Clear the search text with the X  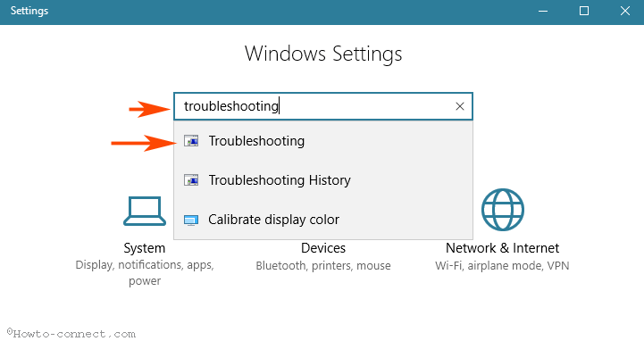coord(460,107)
